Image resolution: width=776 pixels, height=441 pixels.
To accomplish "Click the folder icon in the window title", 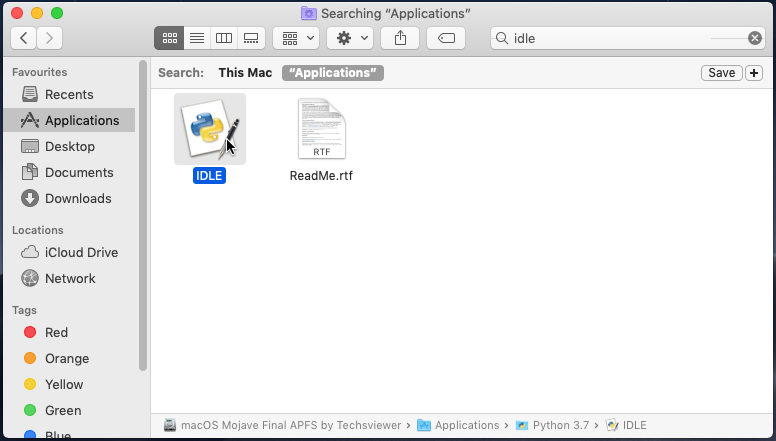I will coord(308,13).
